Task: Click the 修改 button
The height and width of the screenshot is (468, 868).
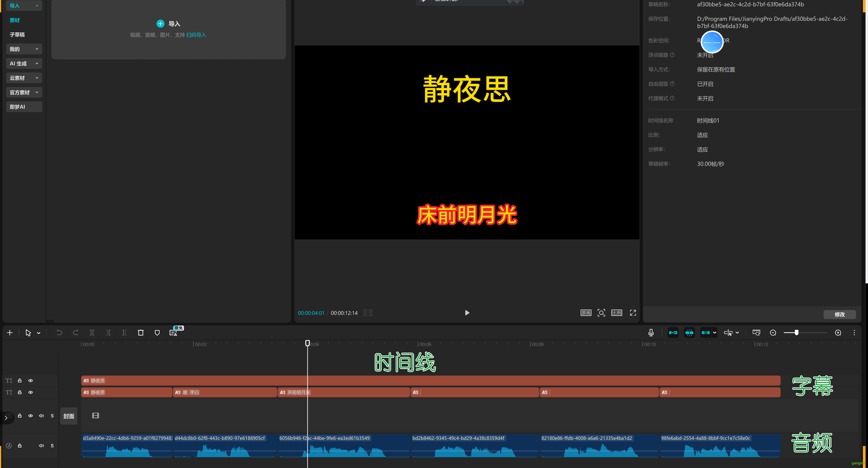Action: tap(839, 314)
